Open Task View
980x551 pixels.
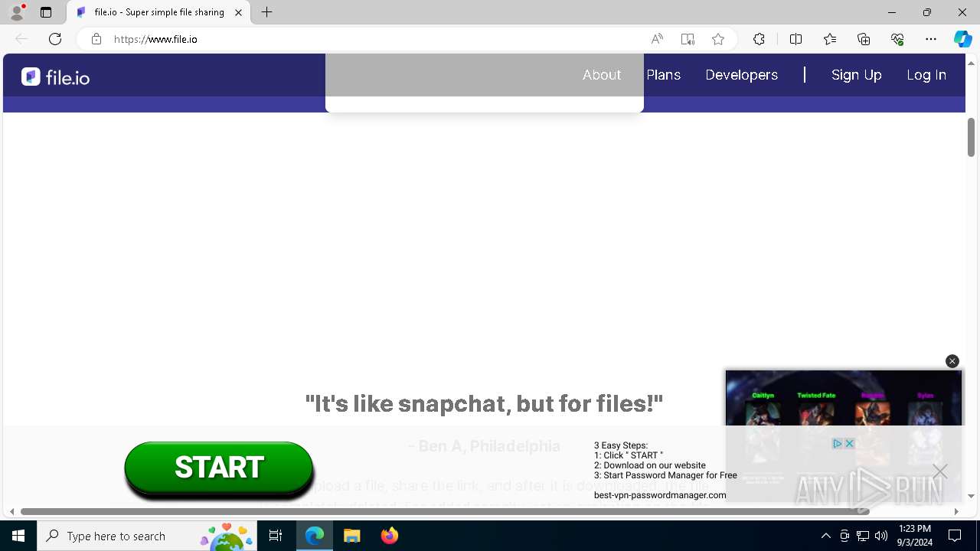[276, 536]
